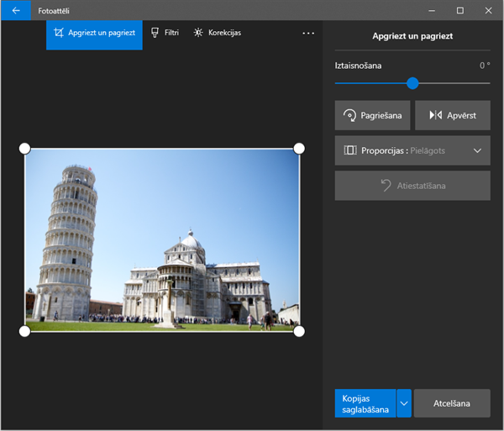This screenshot has height=431, width=504.
Task: Click the top-left crop handle
Action: click(x=24, y=149)
